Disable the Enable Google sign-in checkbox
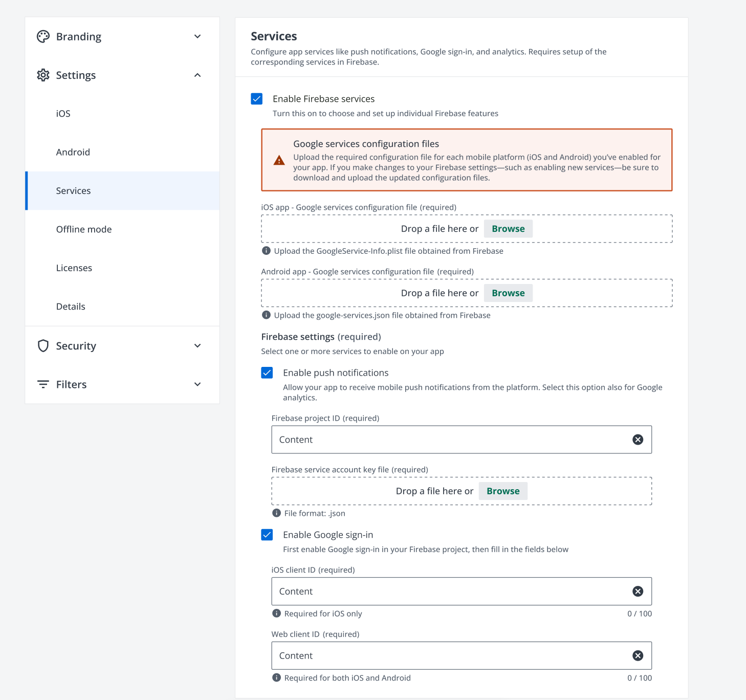The width and height of the screenshot is (746, 700). [x=267, y=535]
